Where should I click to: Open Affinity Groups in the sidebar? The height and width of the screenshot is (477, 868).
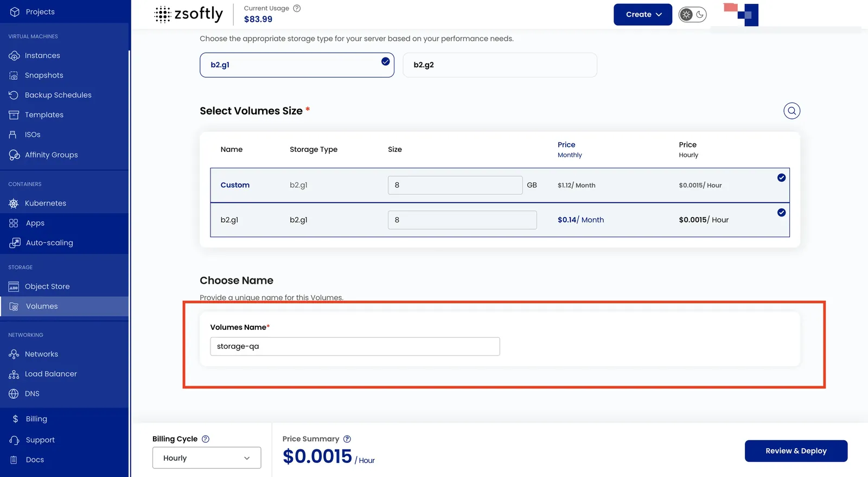[52, 155]
